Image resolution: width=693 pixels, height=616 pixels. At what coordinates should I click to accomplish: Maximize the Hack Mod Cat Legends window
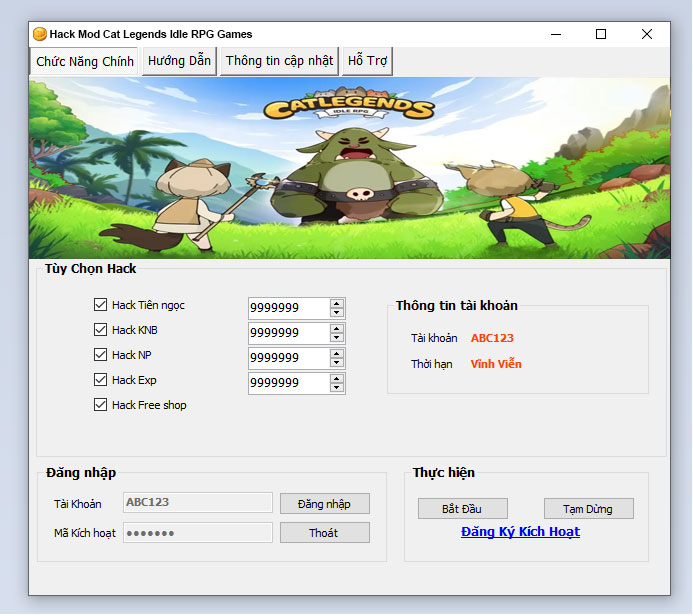pyautogui.click(x=601, y=34)
